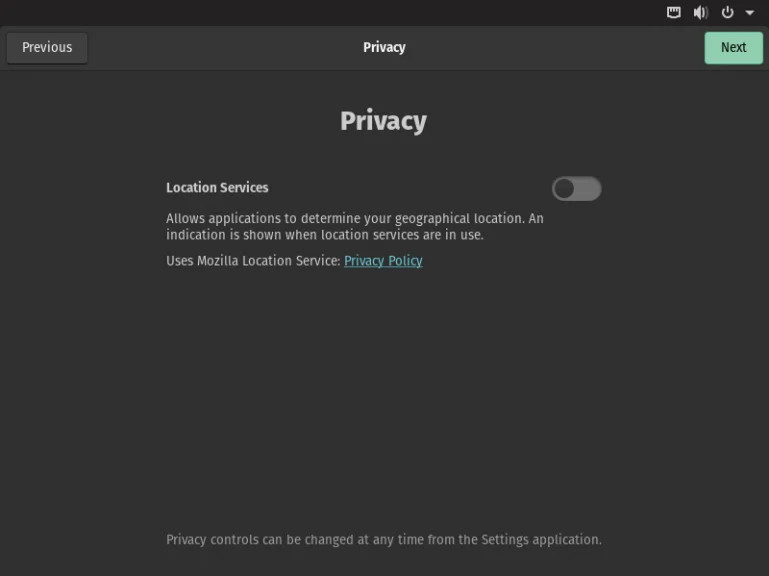
Task: Click the wired network icon in top bar
Action: 674,13
